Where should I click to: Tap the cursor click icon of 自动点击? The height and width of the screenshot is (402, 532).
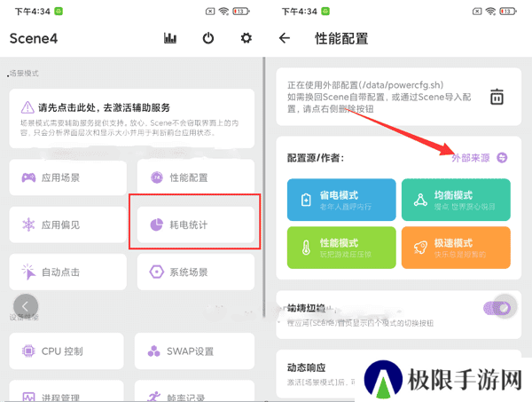(x=28, y=272)
